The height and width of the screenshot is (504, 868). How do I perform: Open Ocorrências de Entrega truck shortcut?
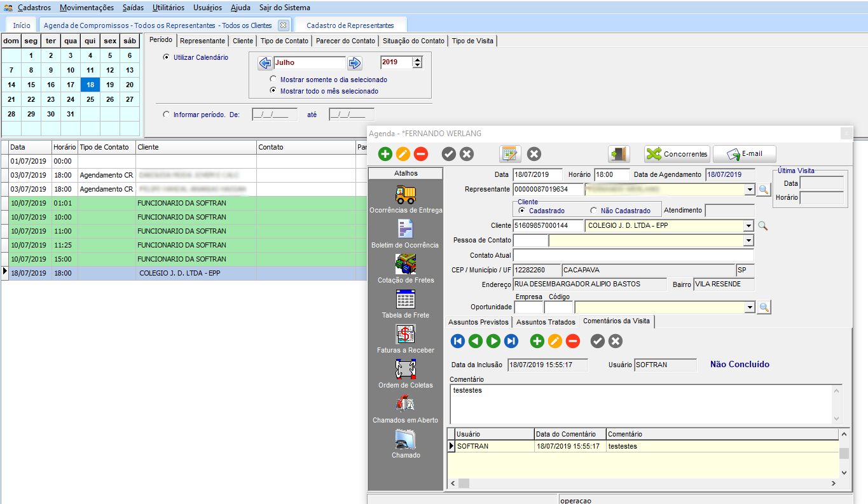pos(405,195)
